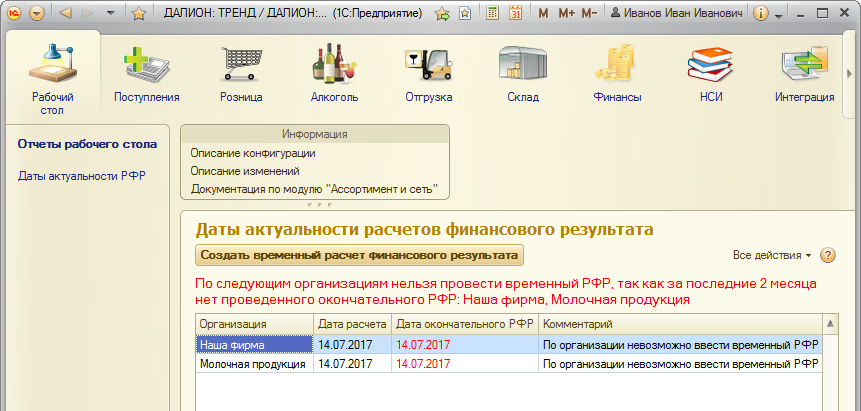Click Дата расчета cell for Наша фирма
Screen dimensions: 861x411
click(353, 345)
